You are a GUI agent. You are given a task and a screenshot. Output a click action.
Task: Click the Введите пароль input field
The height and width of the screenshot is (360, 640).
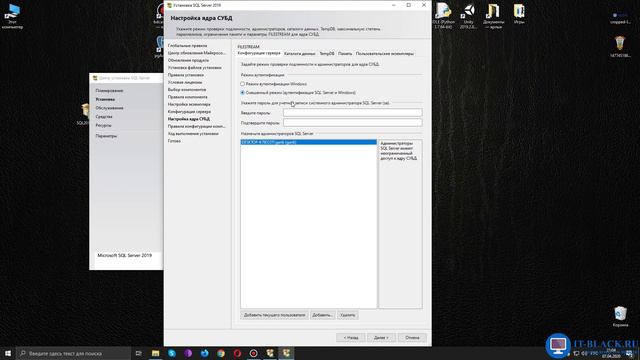[x=353, y=113]
